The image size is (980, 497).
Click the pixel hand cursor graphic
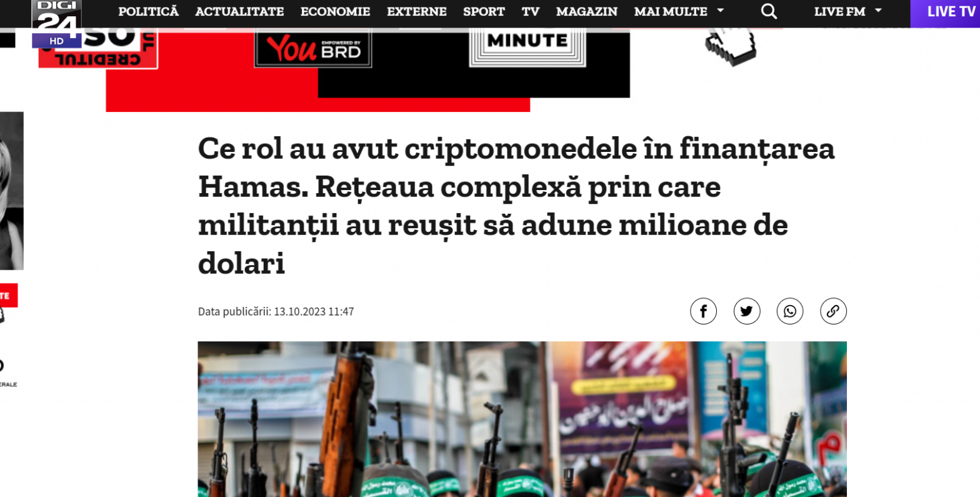(x=731, y=47)
